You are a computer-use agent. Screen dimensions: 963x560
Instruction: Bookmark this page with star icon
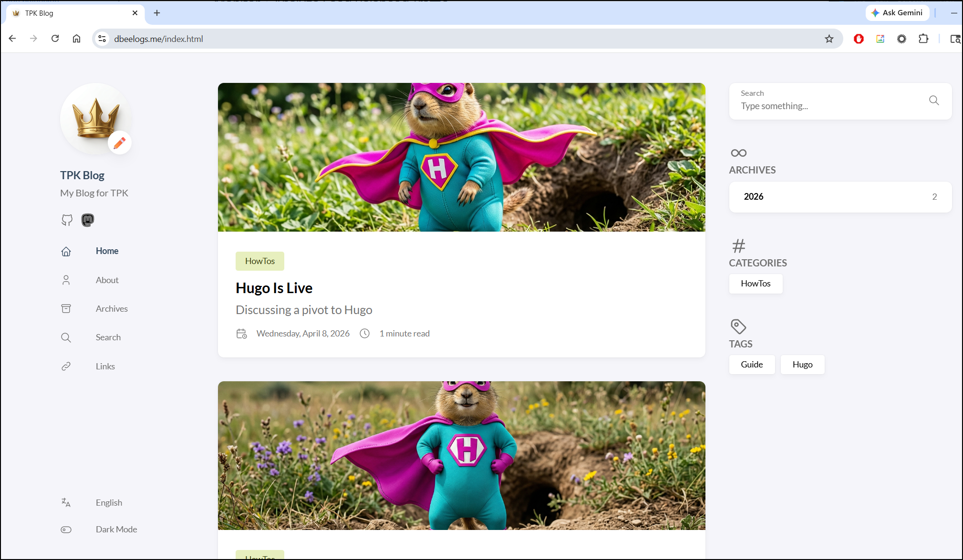coord(829,39)
